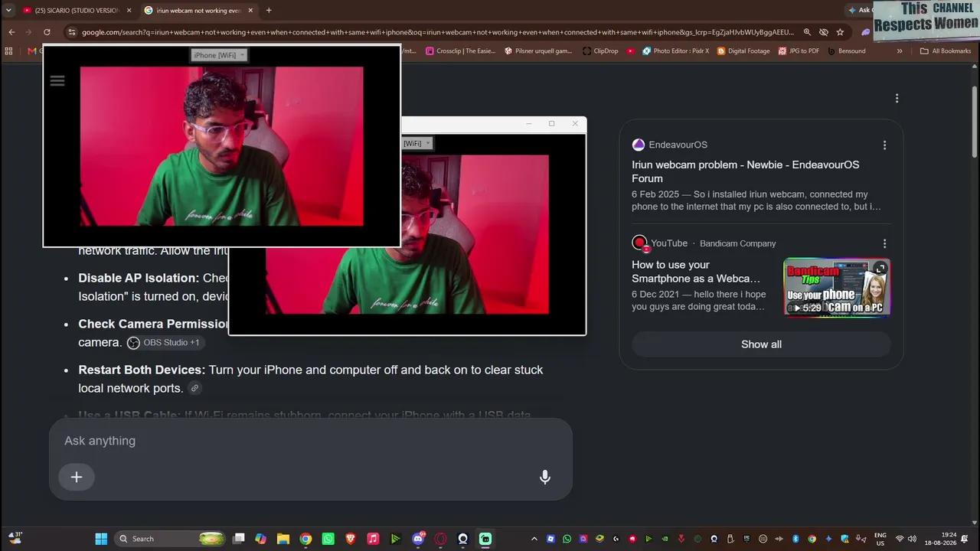Launch Copilot from the taskbar
Viewport: 980px width, 551px height.
(x=261, y=539)
